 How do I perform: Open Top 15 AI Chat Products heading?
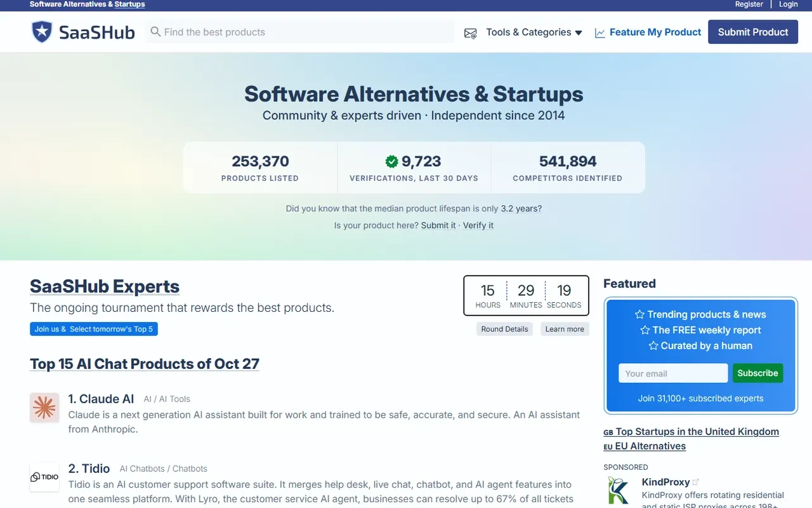pos(145,364)
